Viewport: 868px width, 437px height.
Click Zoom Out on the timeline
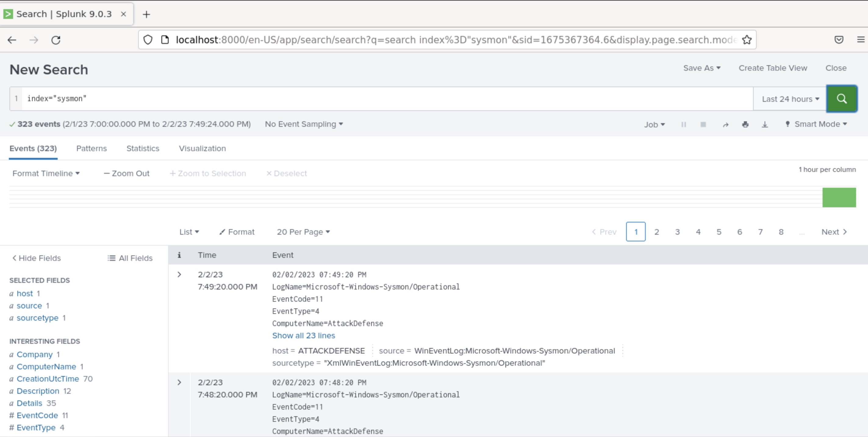(126, 173)
